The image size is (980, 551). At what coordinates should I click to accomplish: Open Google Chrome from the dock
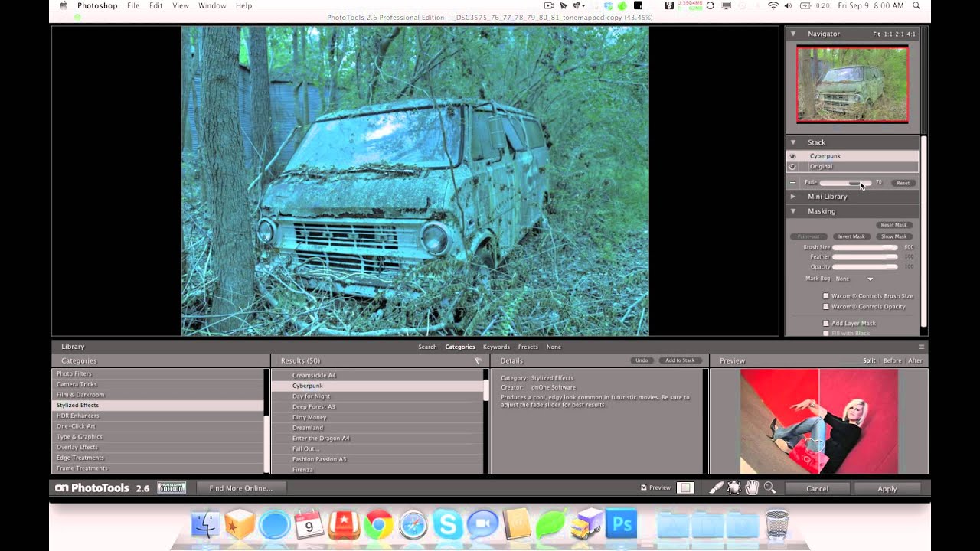coord(378,525)
